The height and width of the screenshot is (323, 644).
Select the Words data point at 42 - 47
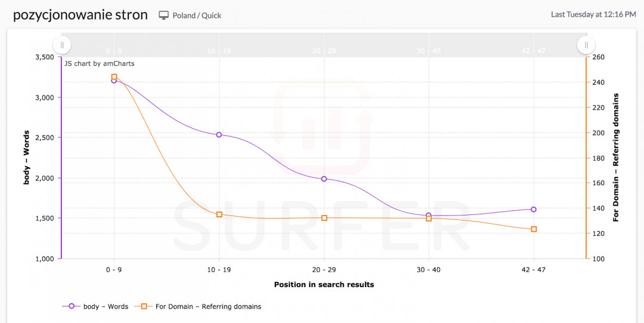(x=534, y=210)
